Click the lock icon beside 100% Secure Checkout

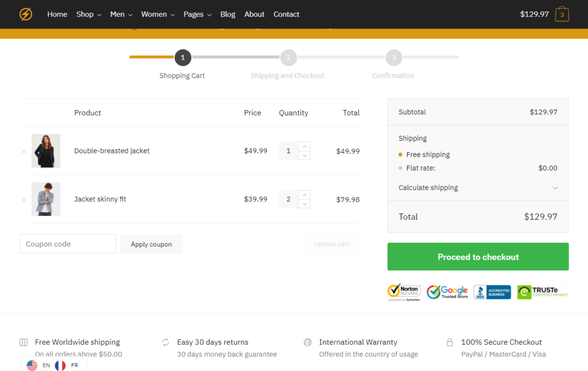450,342
